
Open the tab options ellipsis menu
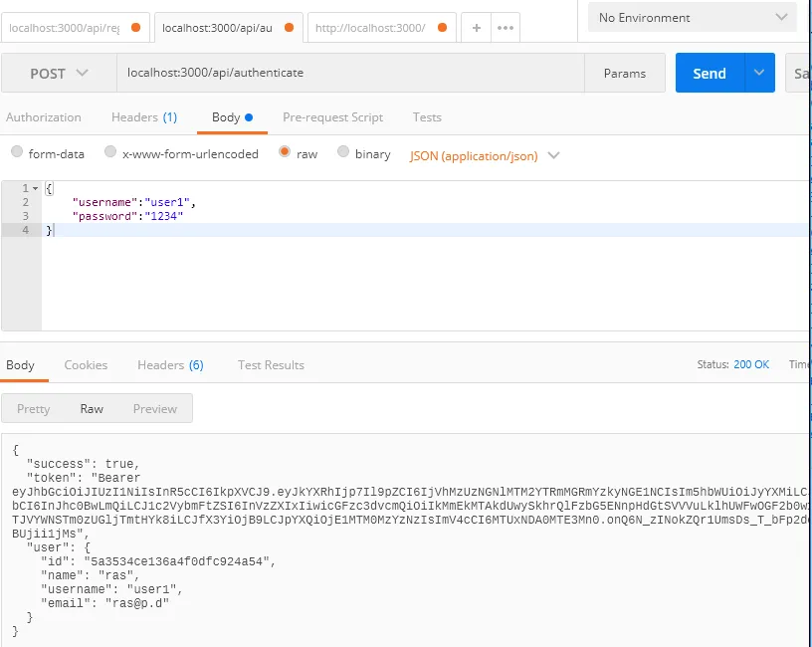pos(506,28)
